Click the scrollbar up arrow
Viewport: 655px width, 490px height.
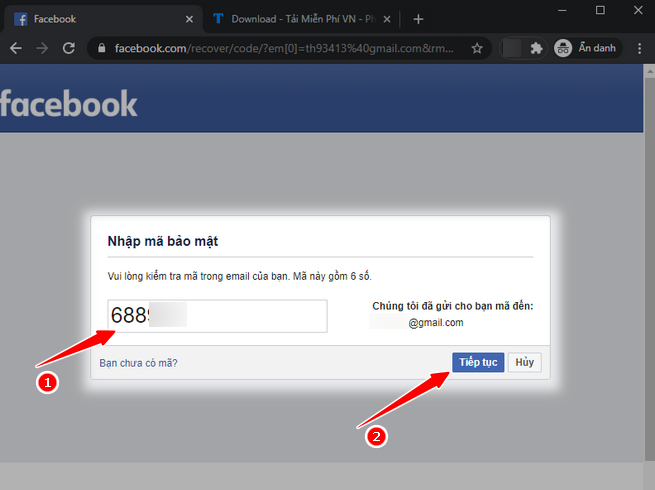tap(650, 71)
